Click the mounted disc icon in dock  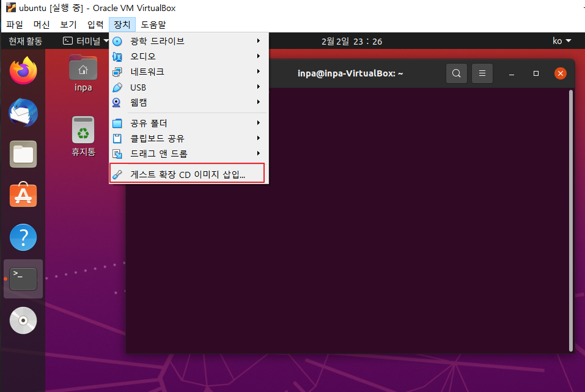tap(23, 320)
